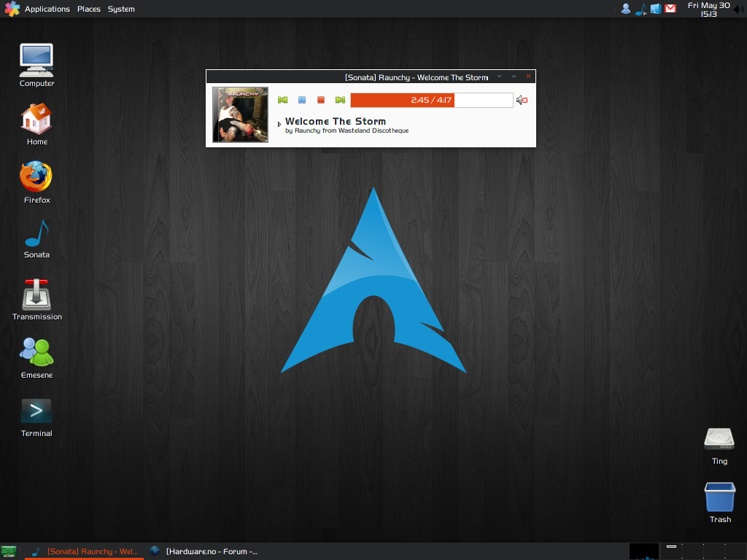Expand the playlist via the triangle beside song title

click(x=279, y=124)
